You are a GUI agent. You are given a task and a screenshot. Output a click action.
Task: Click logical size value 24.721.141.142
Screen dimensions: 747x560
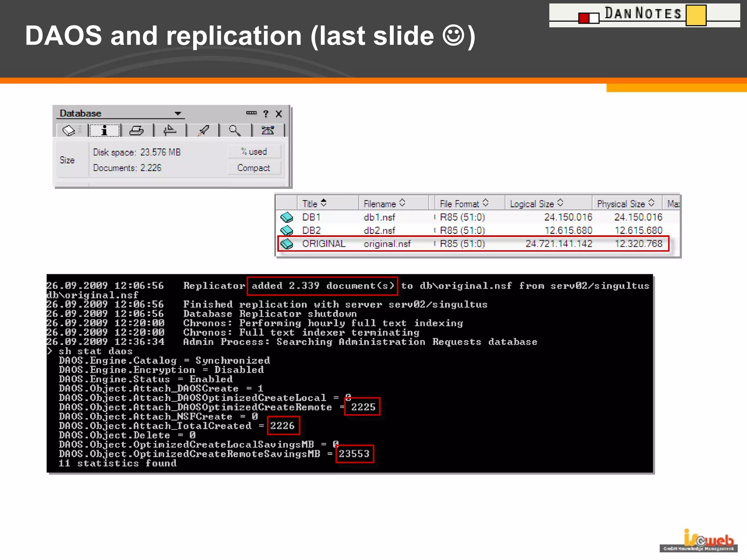[559, 244]
